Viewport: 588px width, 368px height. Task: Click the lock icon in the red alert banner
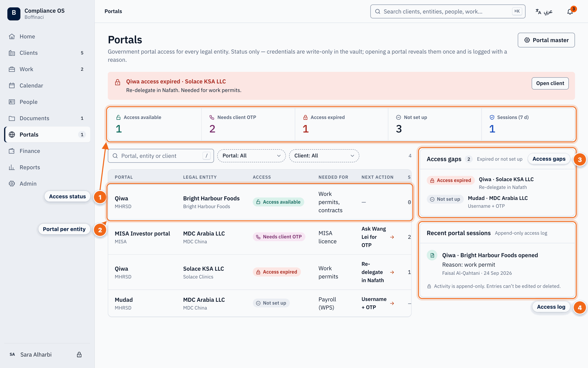pyautogui.click(x=118, y=82)
